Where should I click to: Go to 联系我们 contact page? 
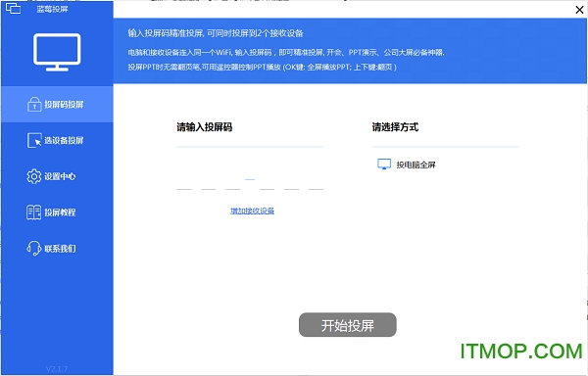click(57, 249)
